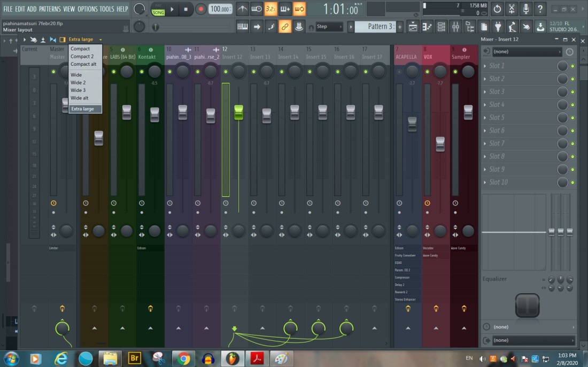The image size is (588, 367).
Task: Open the plugin picker plug icon
Action: 498,27
